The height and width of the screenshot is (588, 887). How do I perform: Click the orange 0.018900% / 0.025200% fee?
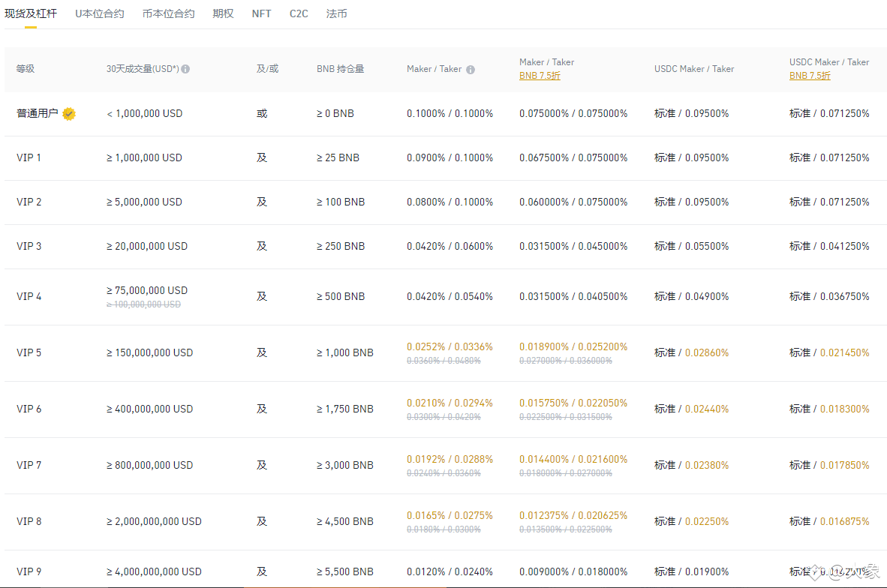tap(573, 346)
